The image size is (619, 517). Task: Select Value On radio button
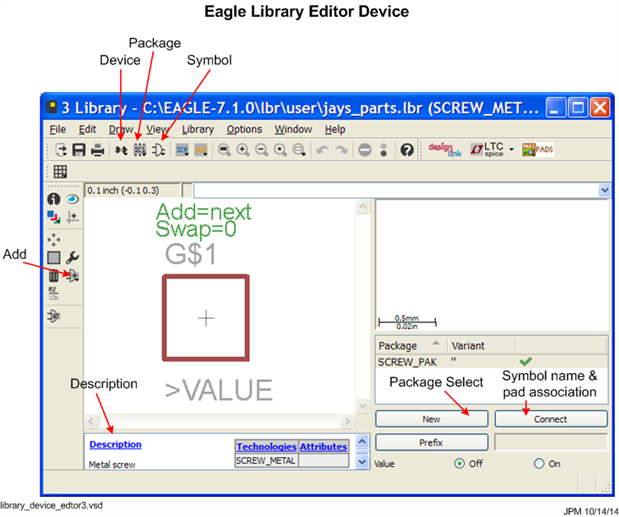coord(539,463)
